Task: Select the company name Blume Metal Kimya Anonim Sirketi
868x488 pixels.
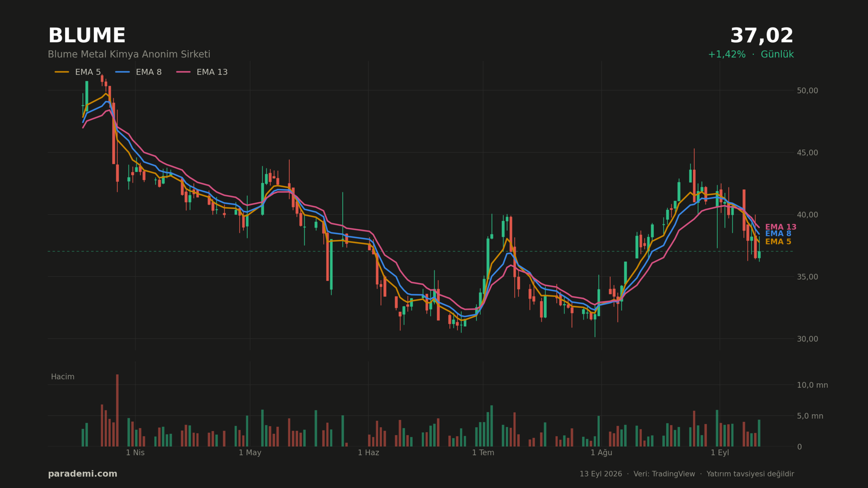Action: point(129,55)
